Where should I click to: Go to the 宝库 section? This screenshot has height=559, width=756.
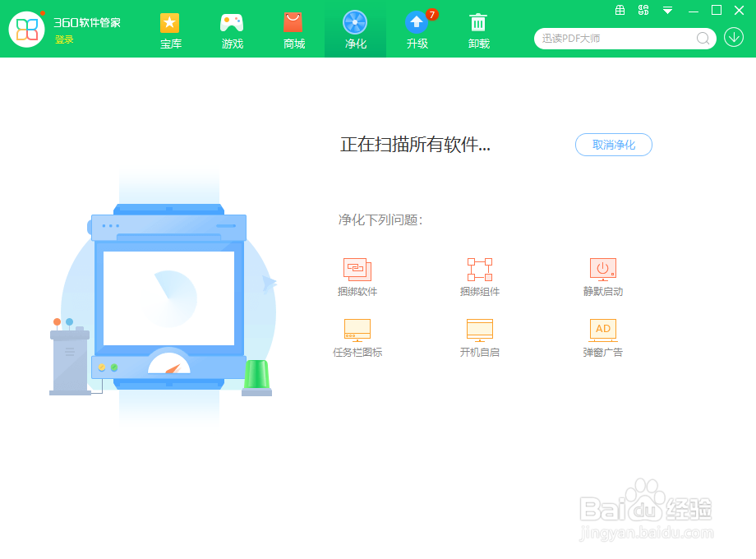170,29
